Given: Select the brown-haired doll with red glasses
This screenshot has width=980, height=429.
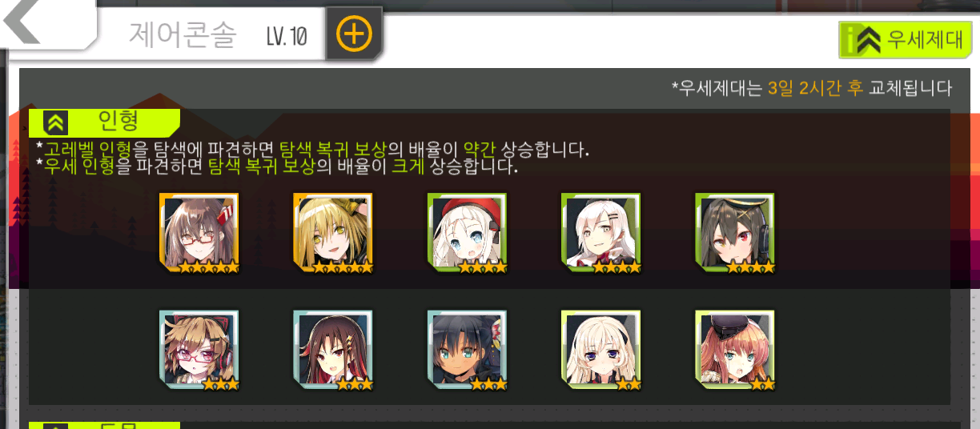Looking at the screenshot, I should (199, 233).
